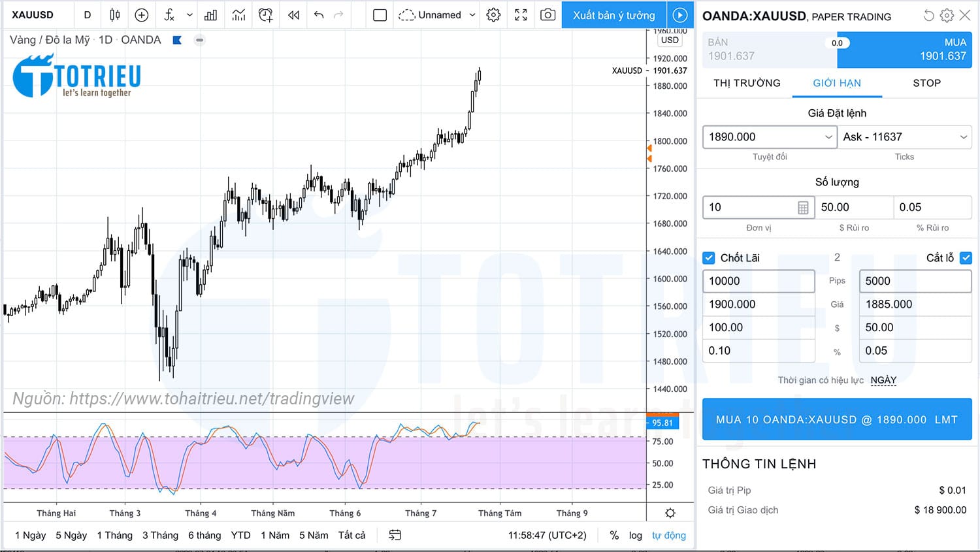Open chart settings gear in toolbar
Screen dimensions: 980x552
493,14
